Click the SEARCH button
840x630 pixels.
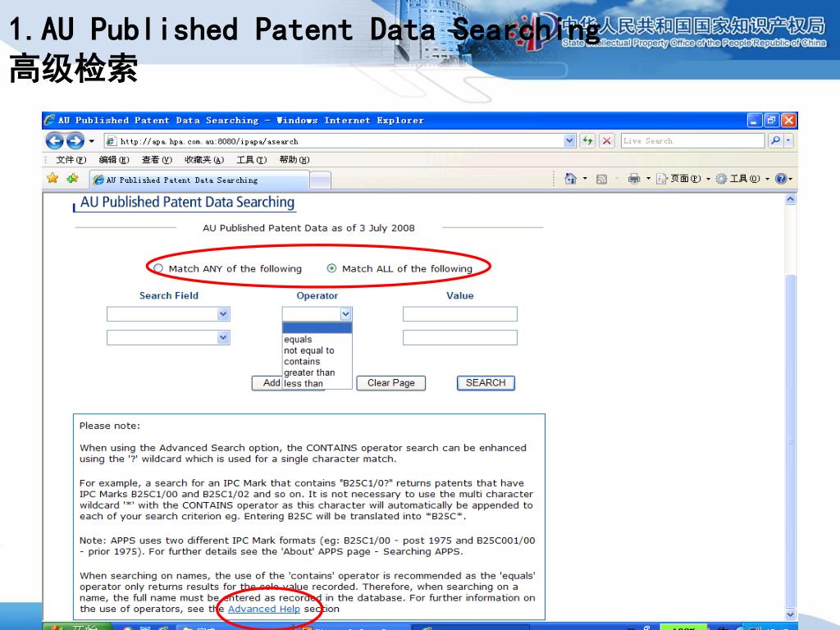[x=486, y=383]
